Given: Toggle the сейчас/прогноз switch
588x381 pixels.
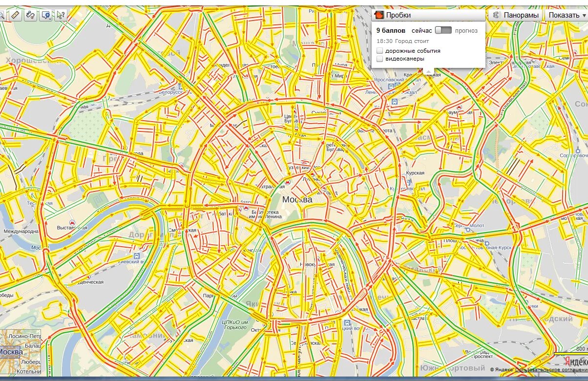Looking at the screenshot, I should point(443,30).
